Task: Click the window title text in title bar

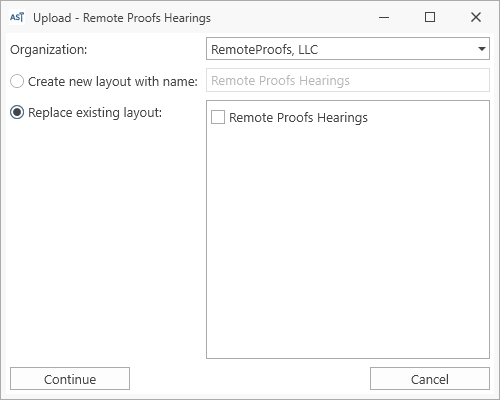Action: (x=122, y=18)
